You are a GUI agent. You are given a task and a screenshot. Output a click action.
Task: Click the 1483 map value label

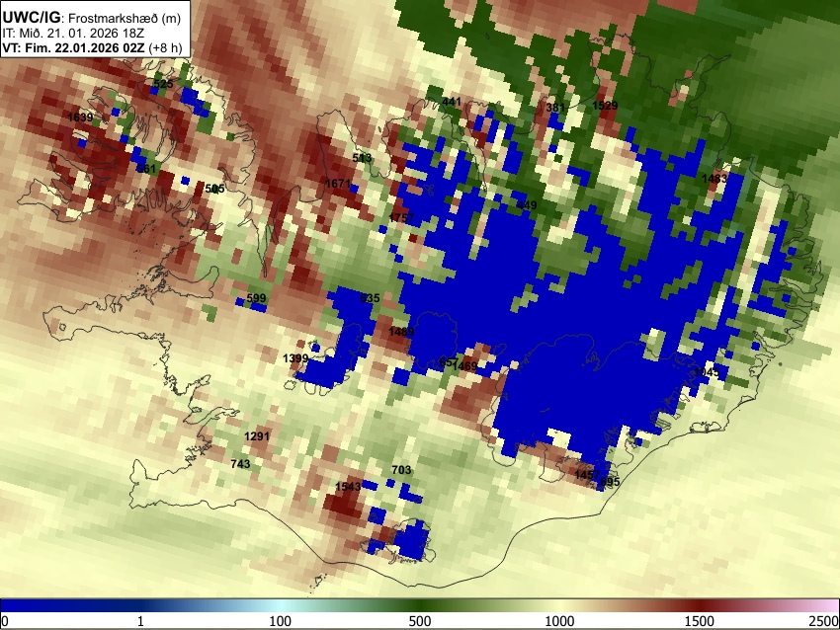[x=714, y=179]
